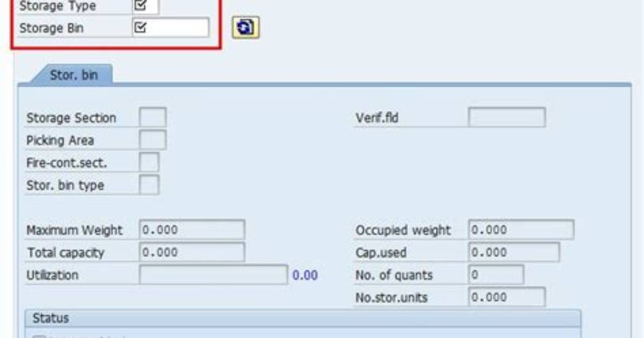The image size is (644, 338).
Task: Click the No.stor.units label
Action: (391, 298)
